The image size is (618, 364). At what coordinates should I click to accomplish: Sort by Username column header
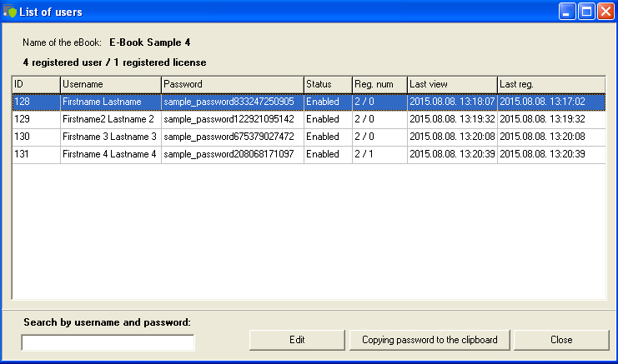110,84
